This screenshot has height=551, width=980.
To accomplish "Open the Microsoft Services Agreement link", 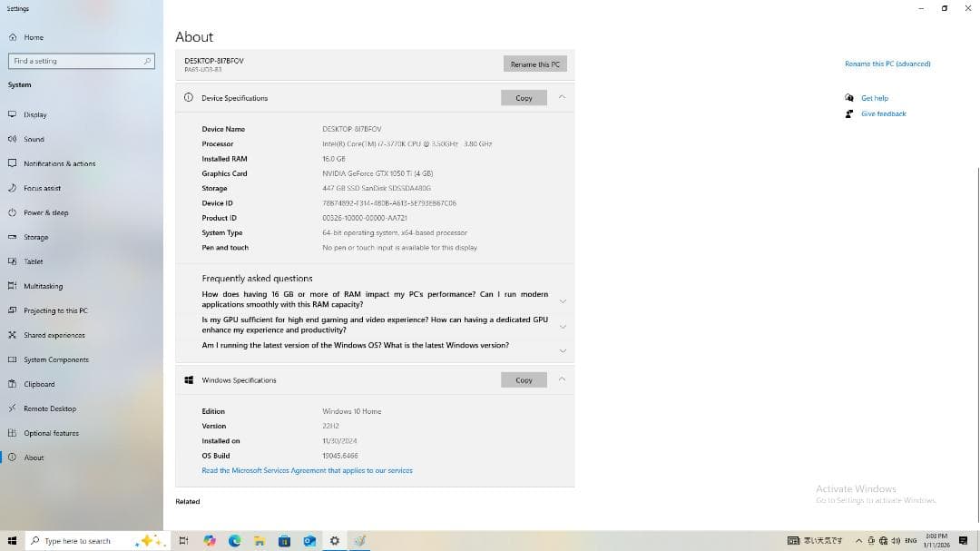I will [x=307, y=471].
